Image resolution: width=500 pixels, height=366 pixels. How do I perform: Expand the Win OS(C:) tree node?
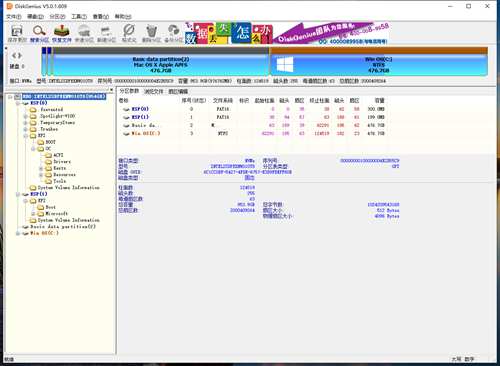(18, 233)
